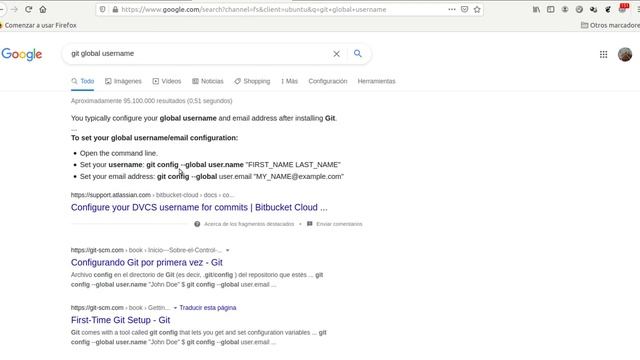Go to the Firefox home page
Screen dimensions: 640x360
(43, 9)
